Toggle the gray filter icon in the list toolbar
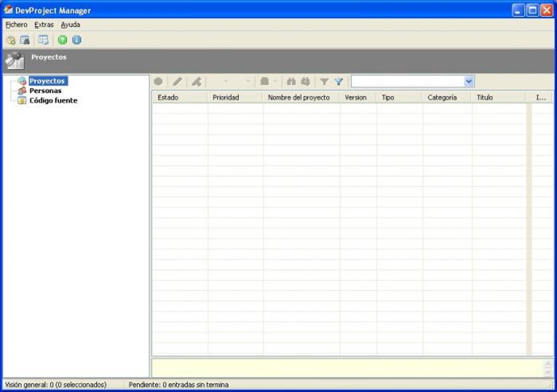 point(324,81)
